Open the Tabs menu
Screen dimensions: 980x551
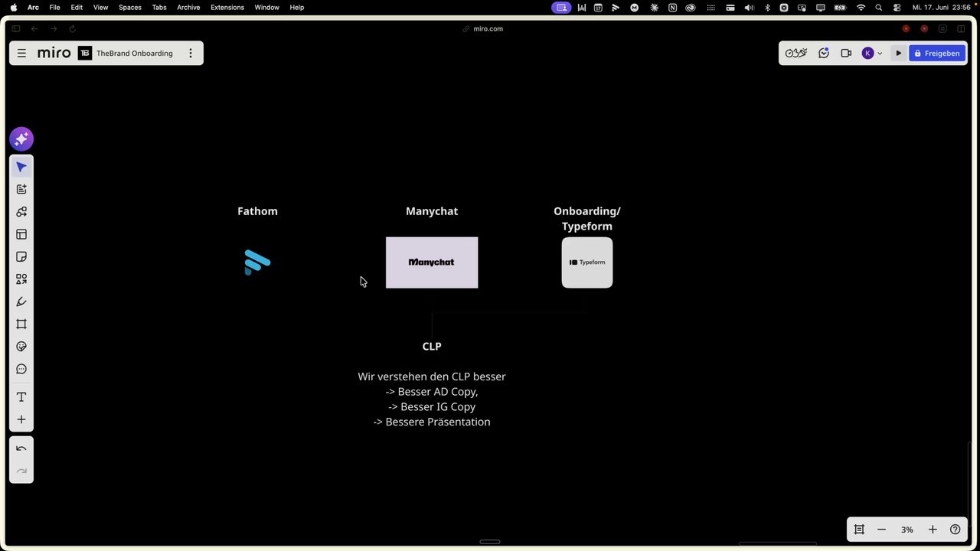(x=159, y=8)
